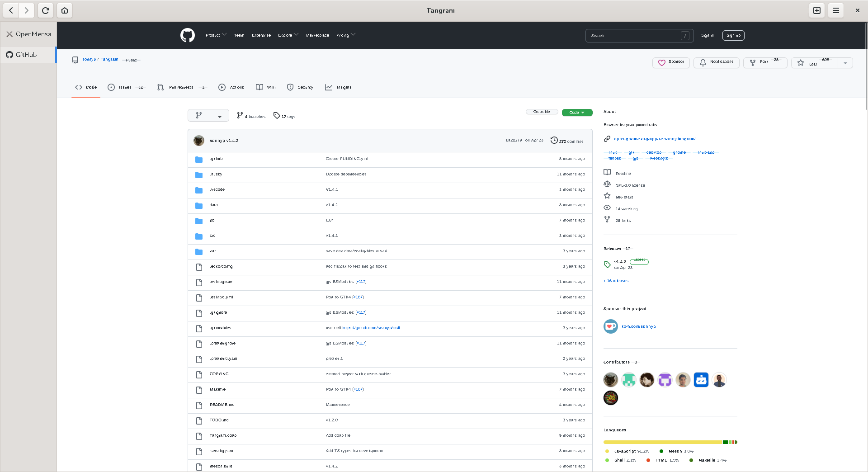Click the Sponsor heart button

click(671, 62)
